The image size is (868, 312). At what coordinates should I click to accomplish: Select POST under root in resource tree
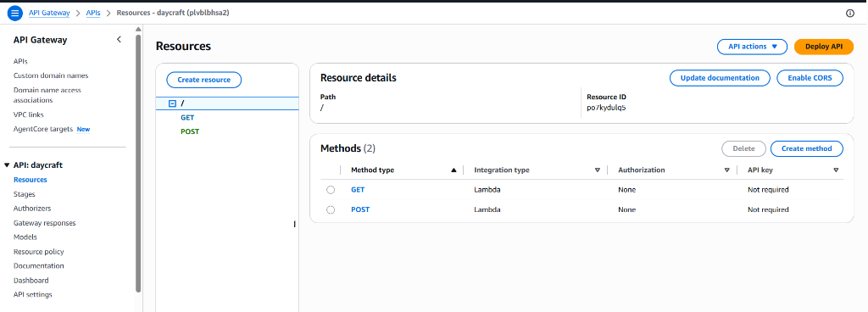[190, 131]
